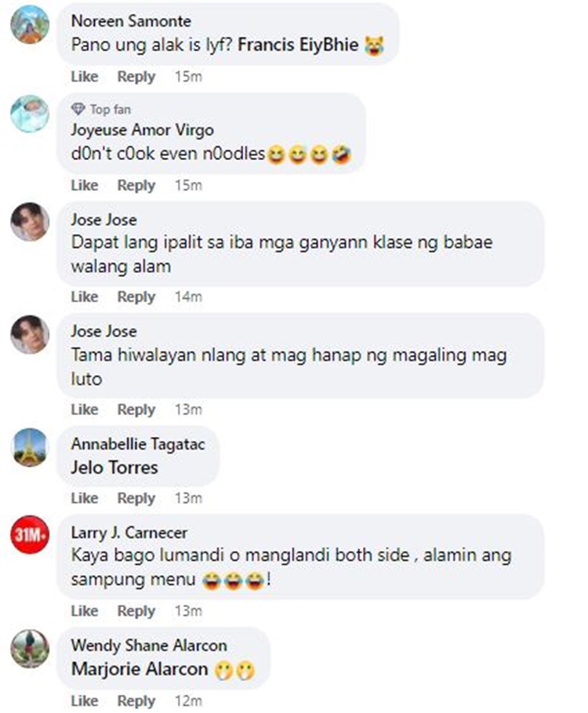The height and width of the screenshot is (713, 588).
Task: Open the tagged Jelo Torres profile link
Action: tap(114, 467)
